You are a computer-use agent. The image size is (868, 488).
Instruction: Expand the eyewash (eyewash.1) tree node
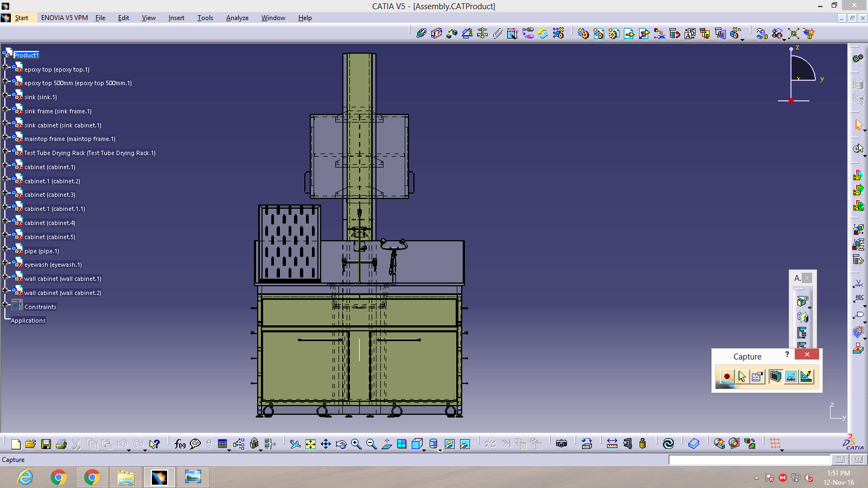pyautogui.click(x=5, y=262)
